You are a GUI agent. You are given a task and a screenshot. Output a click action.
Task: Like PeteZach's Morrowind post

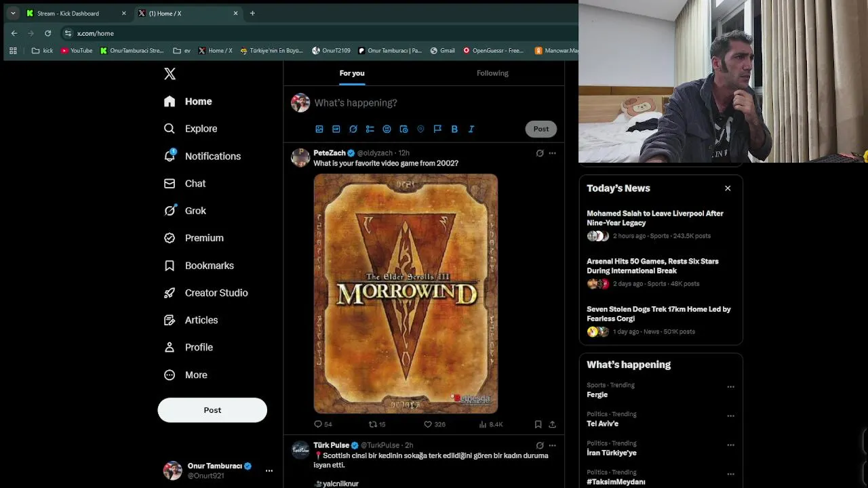click(x=435, y=424)
